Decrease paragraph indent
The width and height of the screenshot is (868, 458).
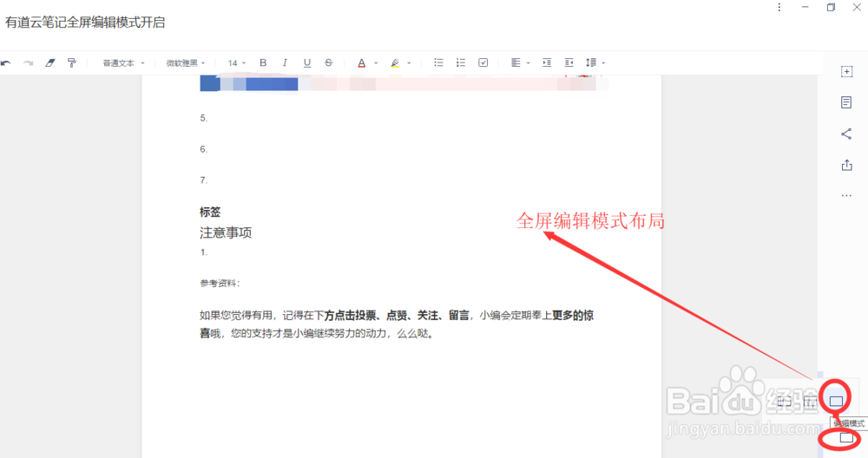[x=569, y=62]
